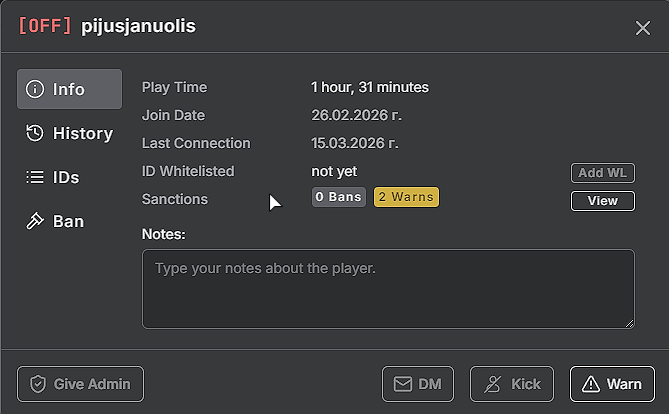Image resolution: width=669 pixels, height=414 pixels.
Task: Close the player dialog with X
Action: pyautogui.click(x=643, y=28)
